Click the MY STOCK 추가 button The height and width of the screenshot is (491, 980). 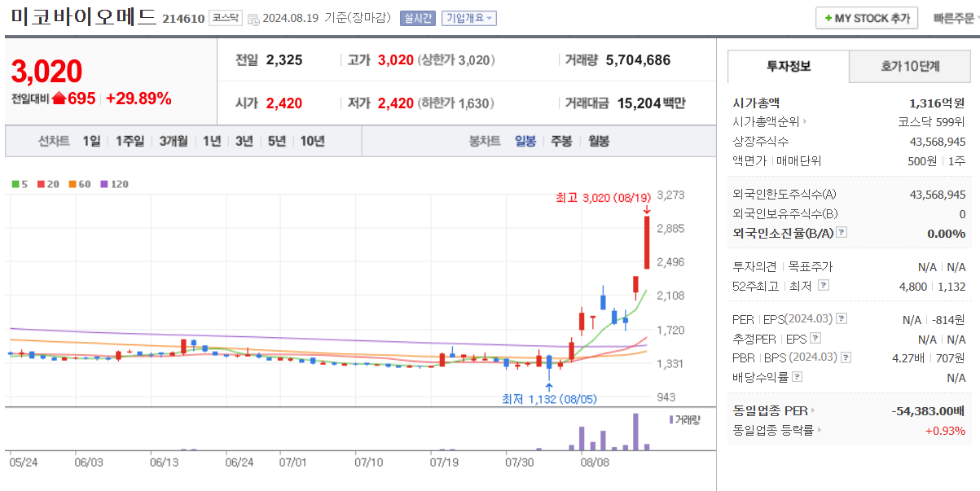[867, 18]
